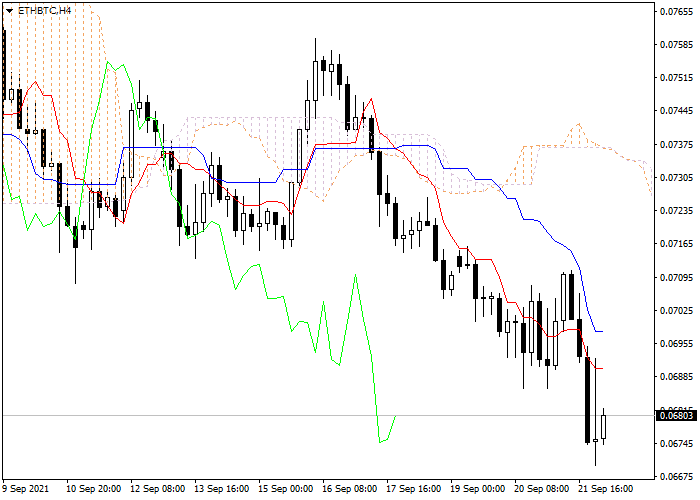
Task: Select the 0.07305 price scale label
Action: 676,178
